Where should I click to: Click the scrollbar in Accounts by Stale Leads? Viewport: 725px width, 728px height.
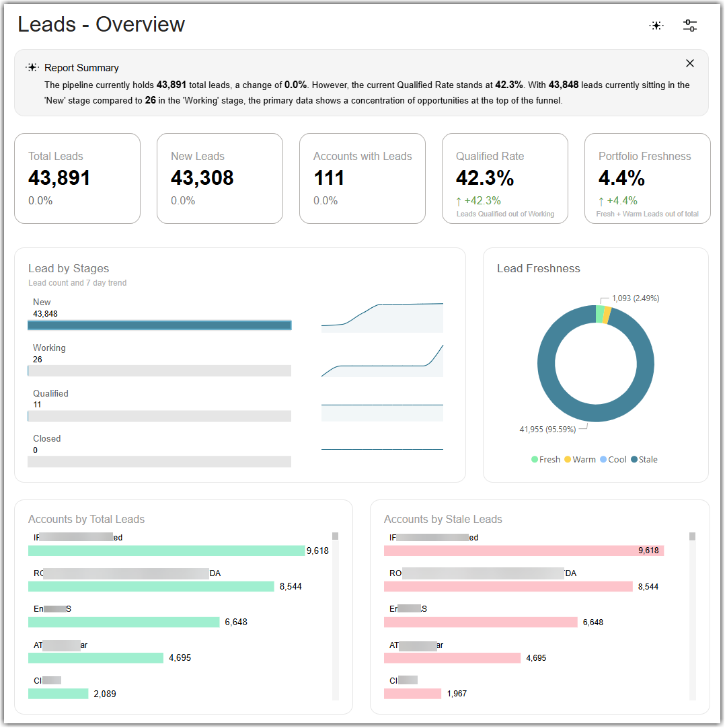click(692, 616)
